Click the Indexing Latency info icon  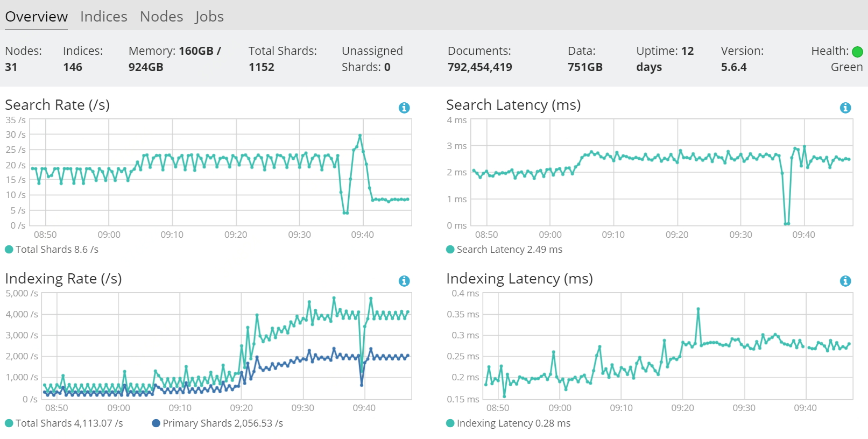coord(845,281)
